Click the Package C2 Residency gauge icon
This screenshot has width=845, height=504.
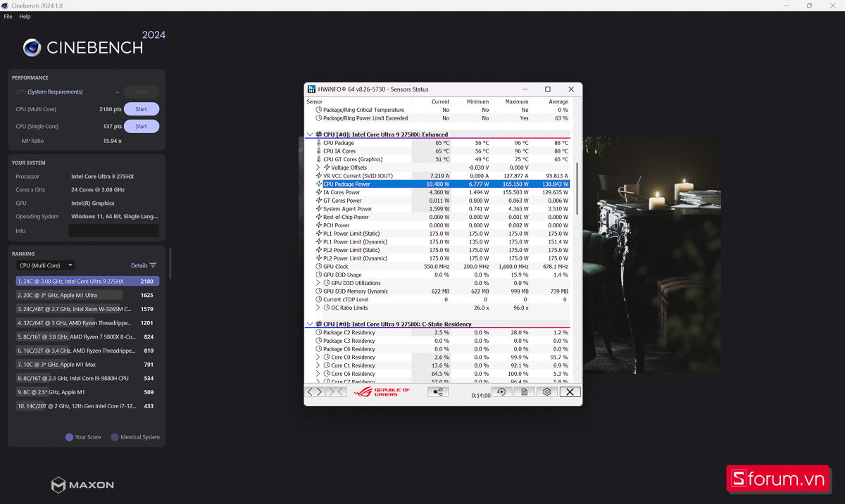click(x=318, y=332)
